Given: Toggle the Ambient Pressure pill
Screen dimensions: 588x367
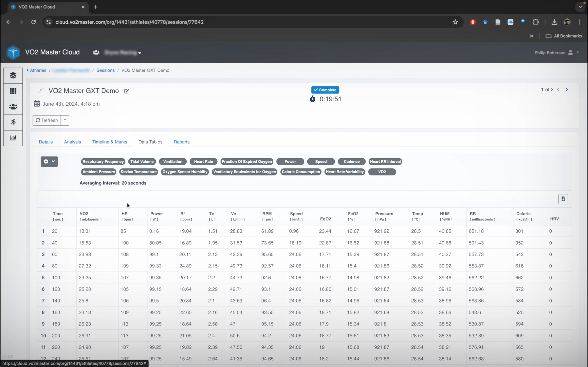Looking at the screenshot, I should [x=99, y=172].
